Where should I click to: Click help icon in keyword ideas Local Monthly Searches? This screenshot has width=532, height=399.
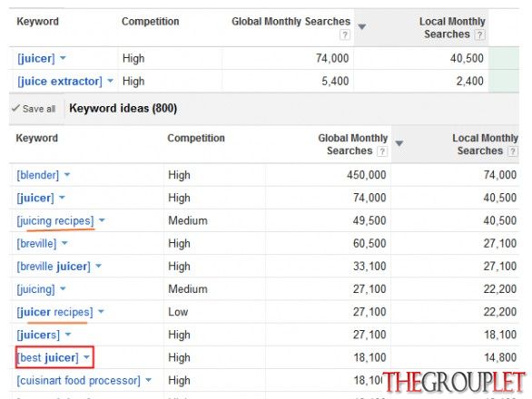point(513,151)
